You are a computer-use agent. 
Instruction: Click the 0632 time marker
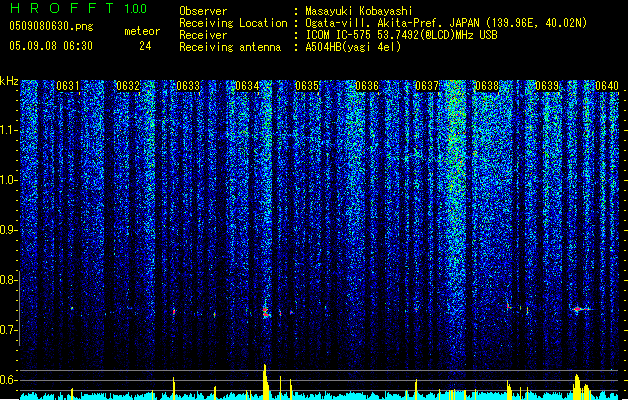(x=128, y=86)
